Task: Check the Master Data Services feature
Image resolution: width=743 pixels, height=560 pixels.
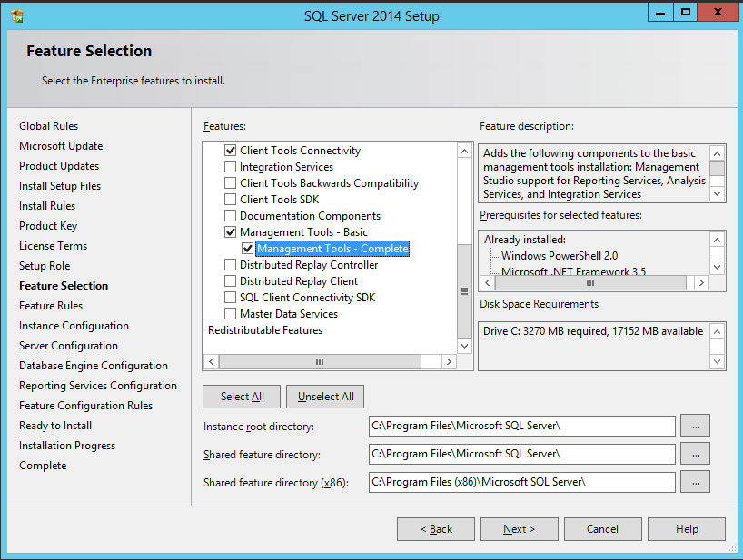Action: tap(231, 314)
